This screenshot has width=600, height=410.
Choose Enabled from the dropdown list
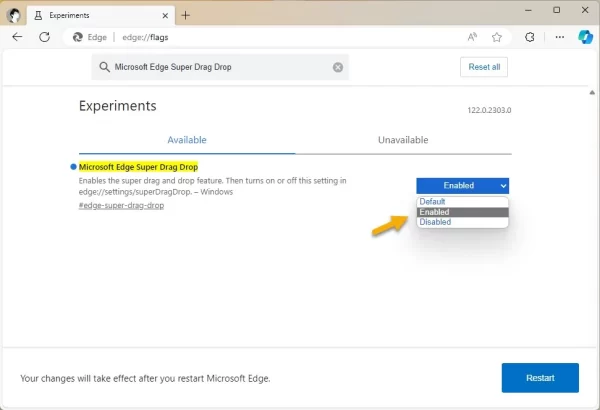click(x=463, y=212)
